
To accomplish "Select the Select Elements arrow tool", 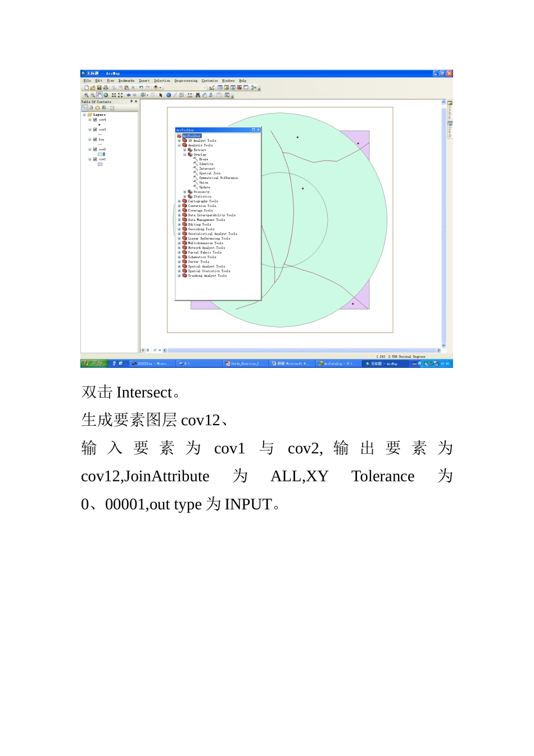I will (x=161, y=95).
